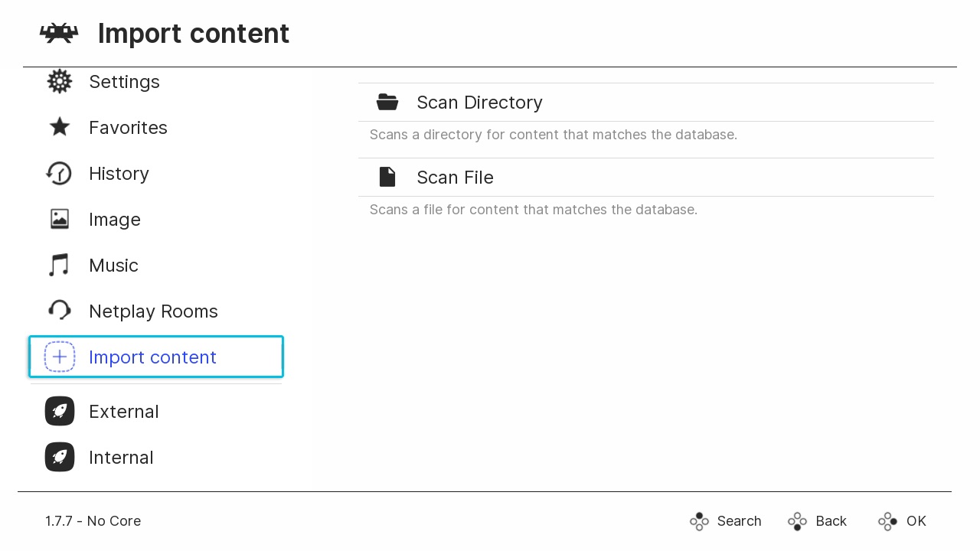Click the Internal drive rocket icon
980x551 pixels.
click(x=60, y=457)
